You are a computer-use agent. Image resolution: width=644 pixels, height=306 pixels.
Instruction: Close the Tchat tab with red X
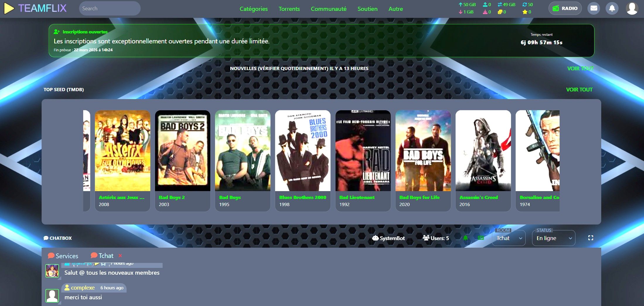pos(120,256)
